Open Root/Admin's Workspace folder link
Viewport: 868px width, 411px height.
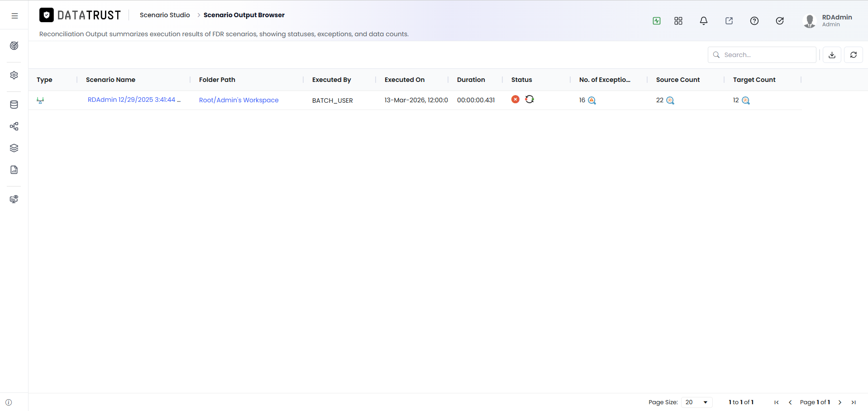239,100
